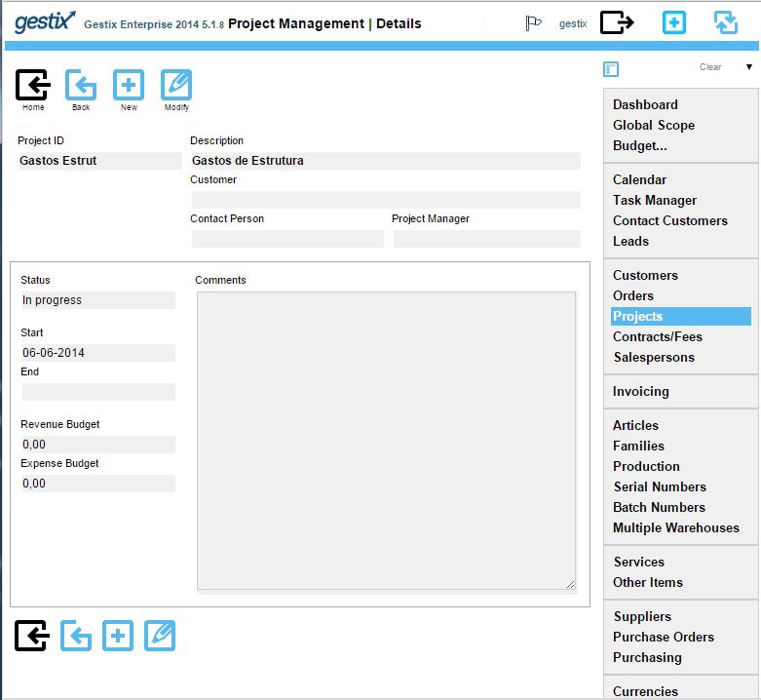Open Serial Numbers in the sidebar
Viewport: 761px width, 700px height.
660,486
